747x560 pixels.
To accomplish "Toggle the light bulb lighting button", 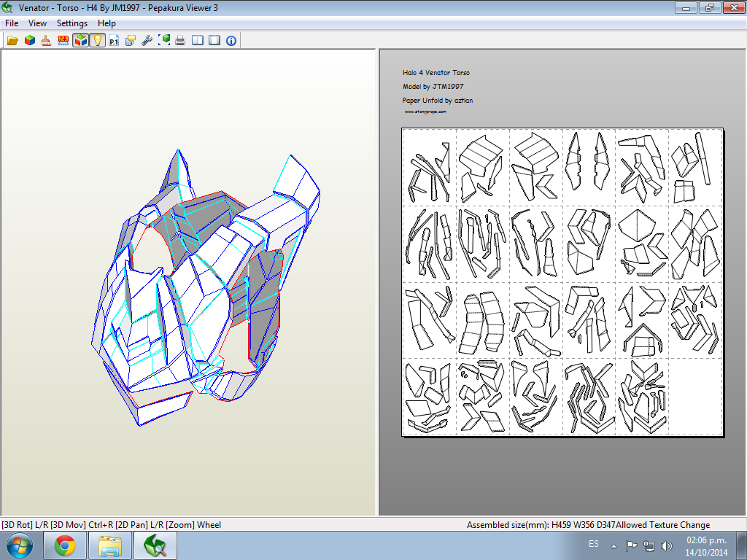I will click(x=97, y=41).
